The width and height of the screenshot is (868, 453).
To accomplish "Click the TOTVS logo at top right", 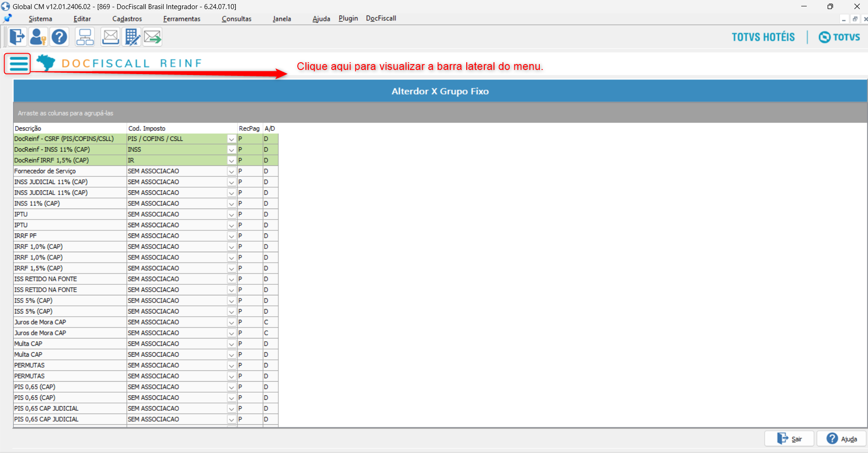I will [839, 37].
